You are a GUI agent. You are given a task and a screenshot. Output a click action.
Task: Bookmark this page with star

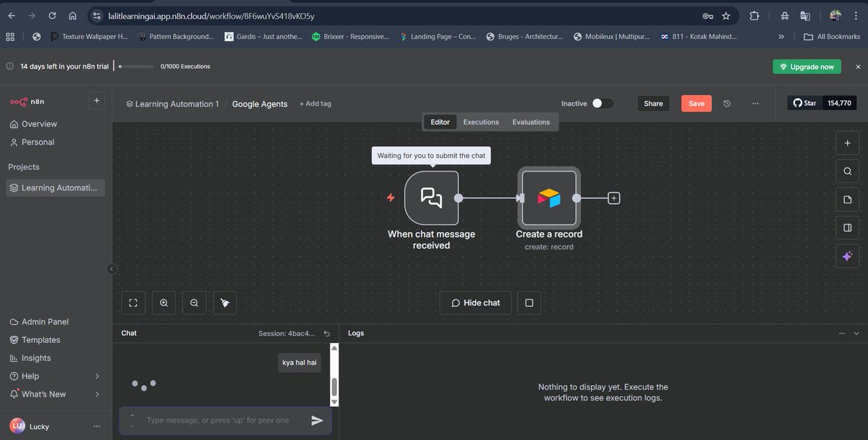726,15
